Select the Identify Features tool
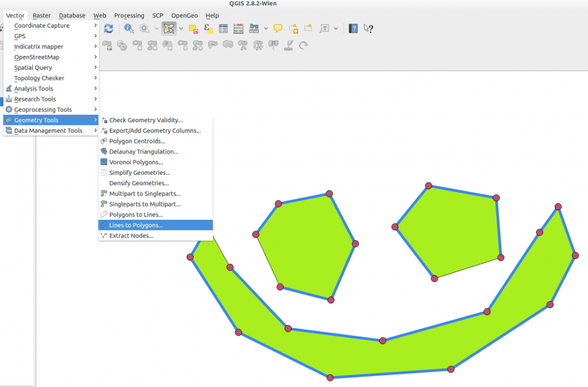 [129, 28]
